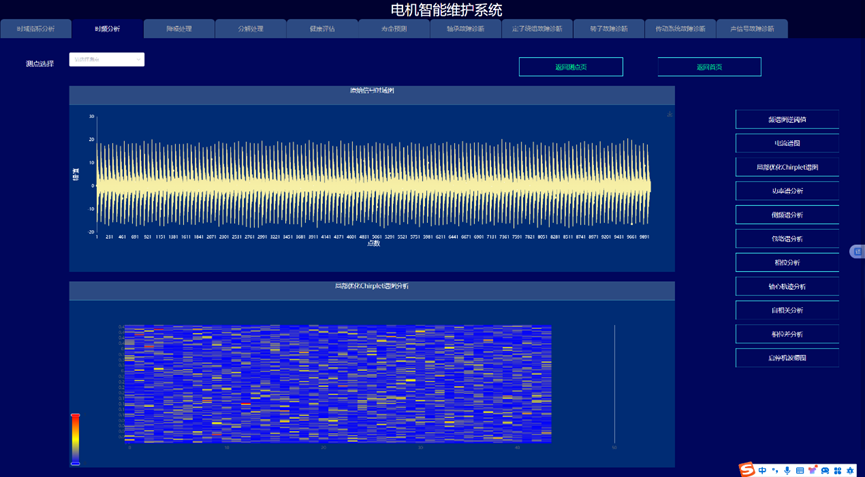Click the skin shirt icon in Sogou toolbar
The width and height of the screenshot is (865, 477).
tap(813, 470)
